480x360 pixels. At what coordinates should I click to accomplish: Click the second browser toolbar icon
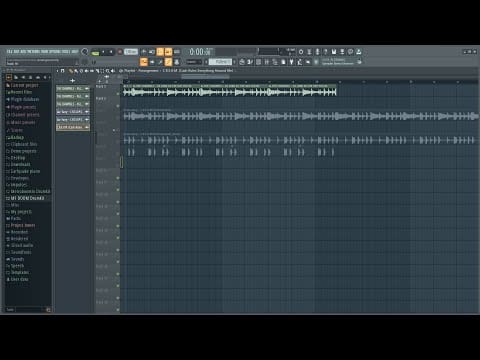pos(16,77)
